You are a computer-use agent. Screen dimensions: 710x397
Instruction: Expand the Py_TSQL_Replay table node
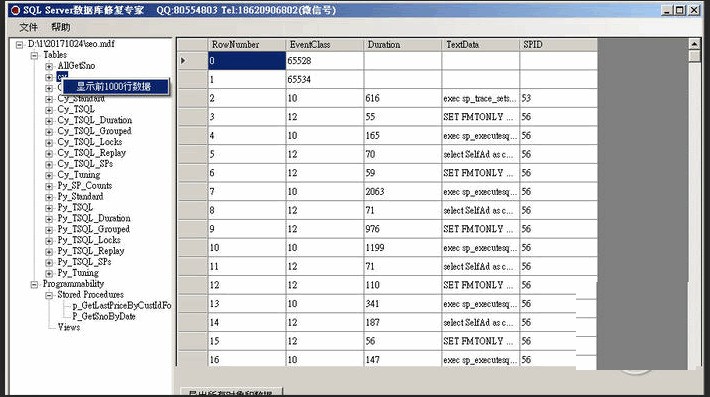(x=49, y=252)
